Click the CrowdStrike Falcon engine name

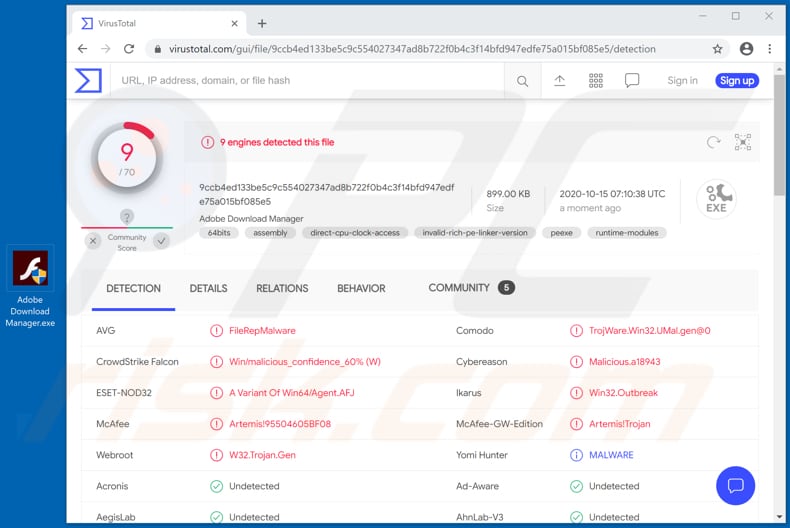click(137, 362)
